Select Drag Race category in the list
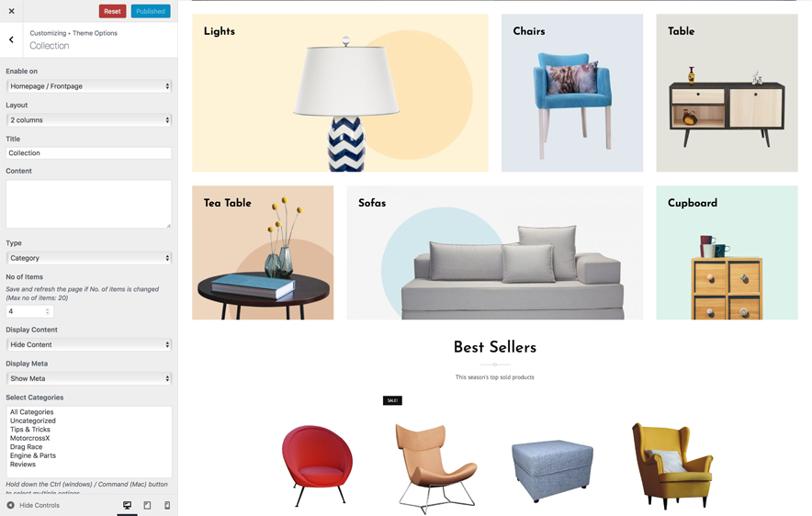812x516 pixels. coord(27,446)
